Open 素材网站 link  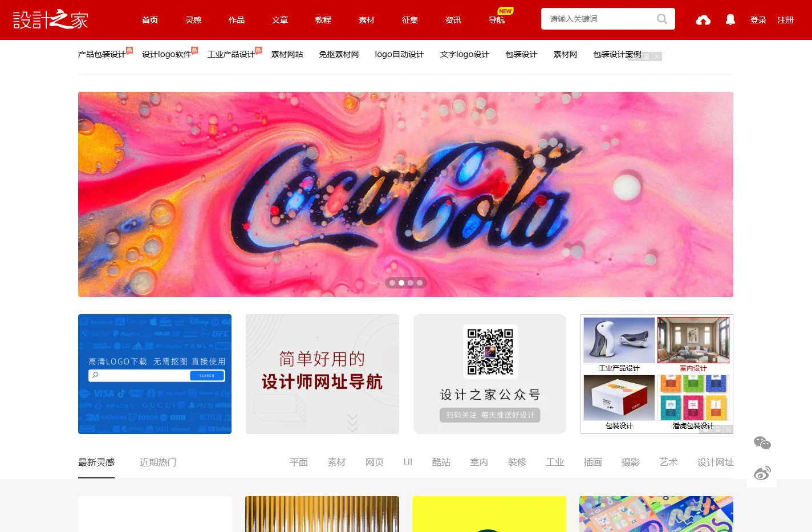(x=287, y=54)
